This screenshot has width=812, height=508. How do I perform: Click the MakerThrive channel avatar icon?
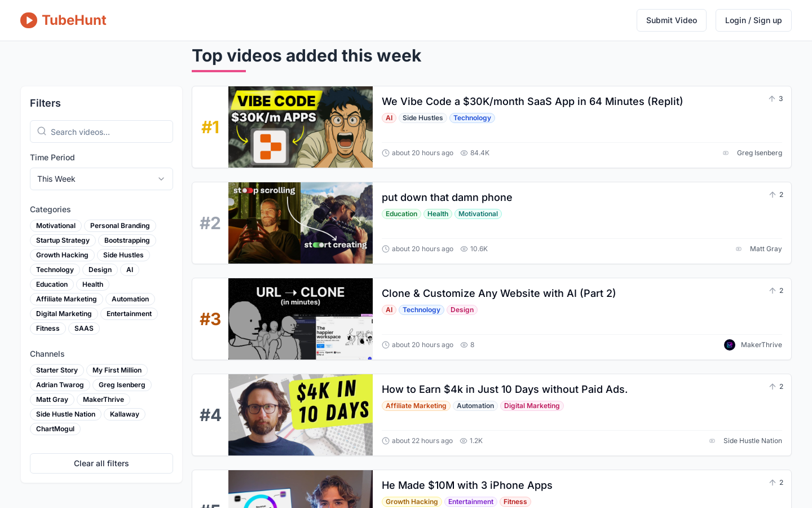click(730, 345)
